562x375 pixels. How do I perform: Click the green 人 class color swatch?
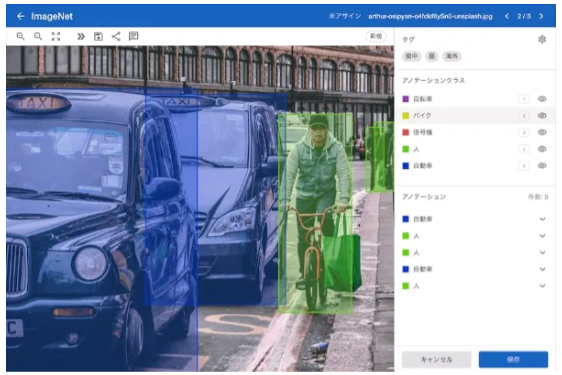click(405, 149)
